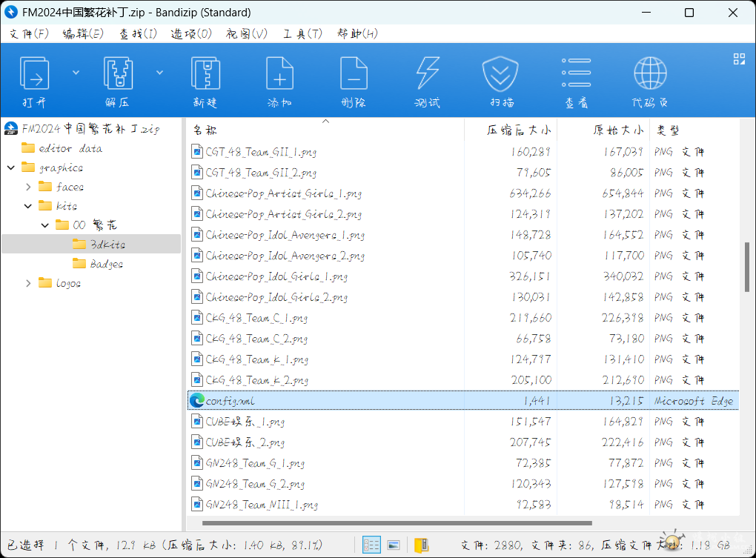Screen dimensions: 756x558
Task: Click the Code page globe icon
Action: coord(650,73)
